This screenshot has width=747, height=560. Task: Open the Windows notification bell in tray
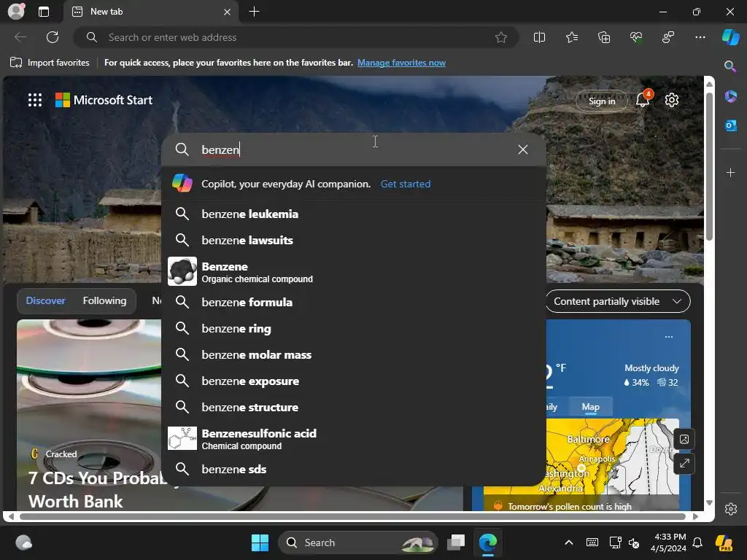[697, 542]
